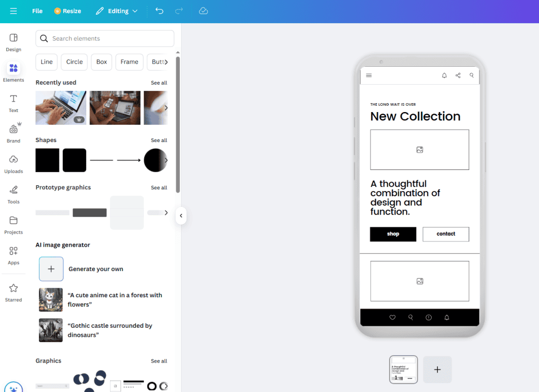Add the rounded black square shape

click(74, 160)
